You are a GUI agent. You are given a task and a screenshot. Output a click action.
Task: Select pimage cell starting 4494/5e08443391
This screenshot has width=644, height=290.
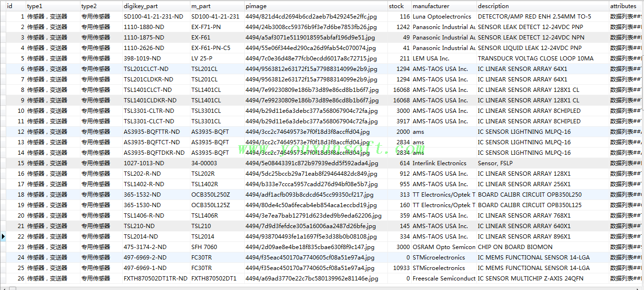pyautogui.click(x=316, y=163)
